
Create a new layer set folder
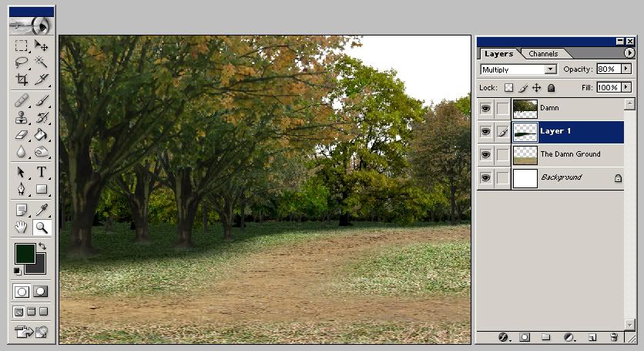tap(545, 337)
